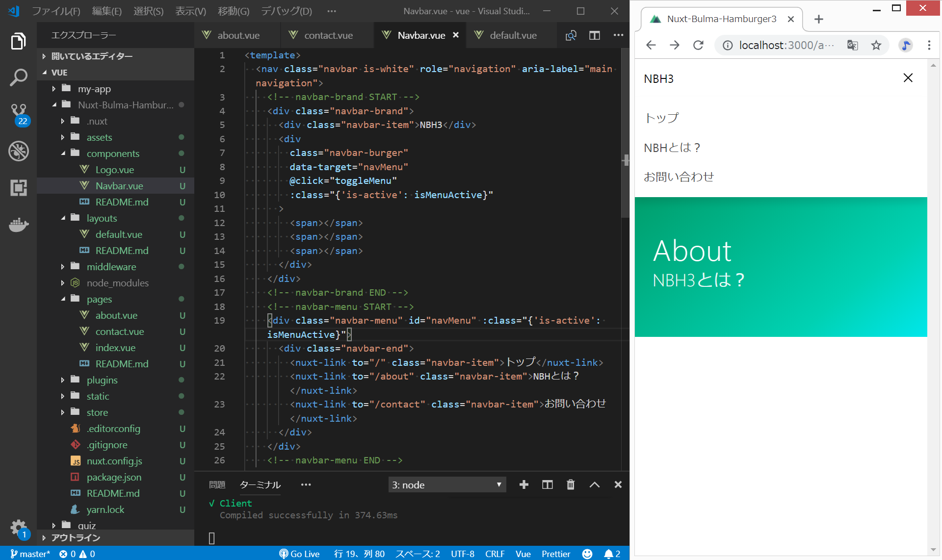Add a new terminal with plus icon
This screenshot has height=560, width=942.
coord(524,485)
